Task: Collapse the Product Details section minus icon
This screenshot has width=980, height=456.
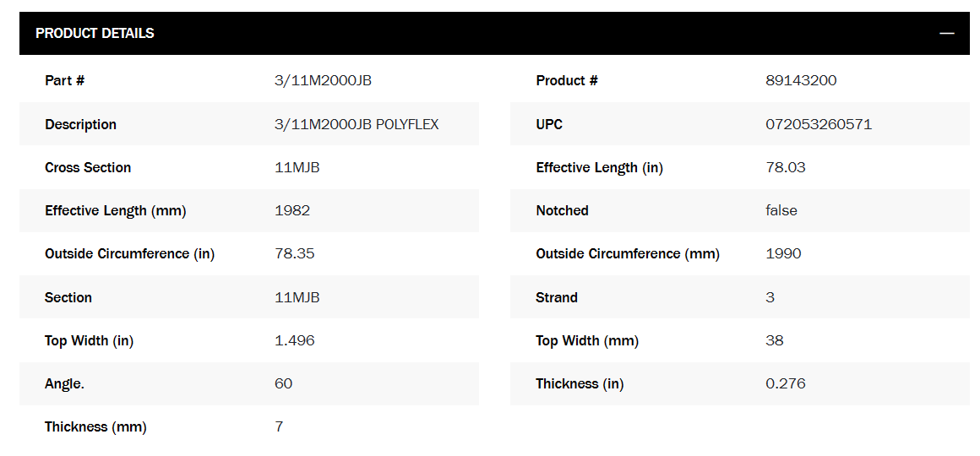Action: pyautogui.click(x=946, y=34)
